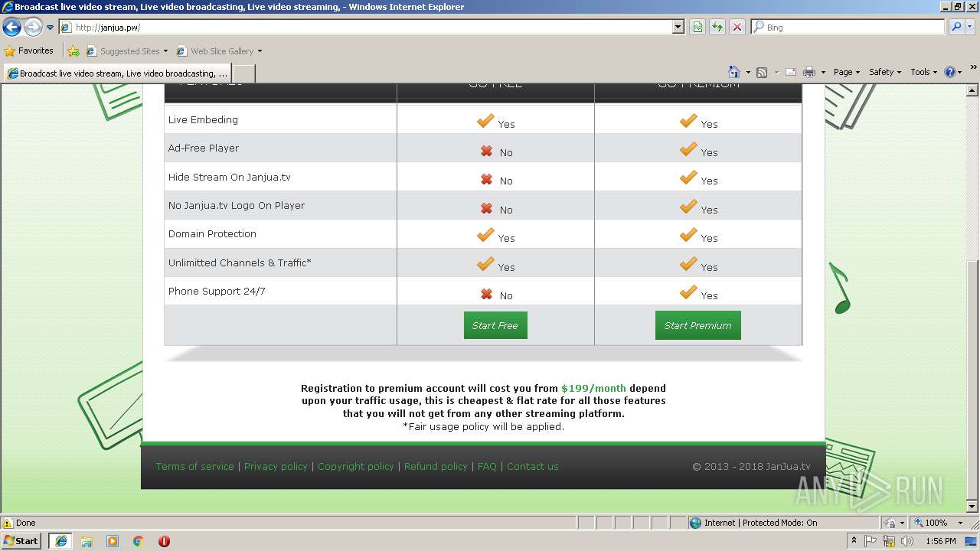Viewport: 980px width, 551px height.
Task: Open Google Chrome taskbar icon
Action: click(x=139, y=541)
